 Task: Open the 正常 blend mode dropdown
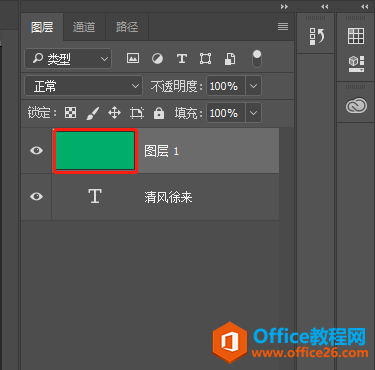pos(83,86)
